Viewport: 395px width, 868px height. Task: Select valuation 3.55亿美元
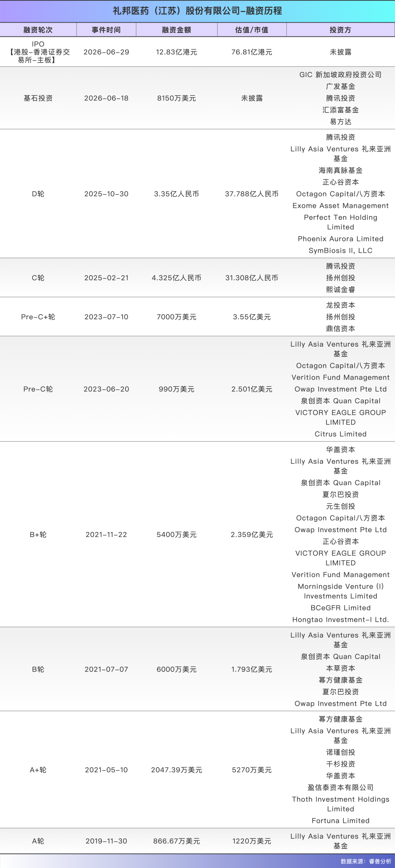click(252, 317)
